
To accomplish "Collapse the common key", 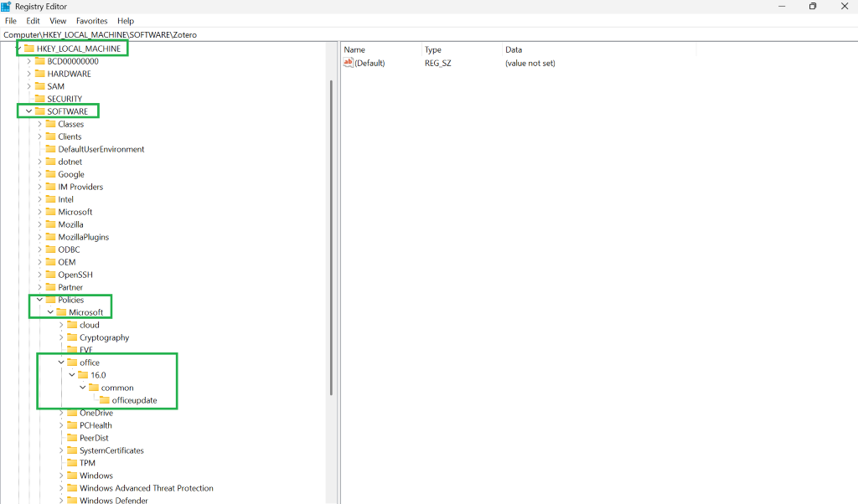I will [83, 388].
